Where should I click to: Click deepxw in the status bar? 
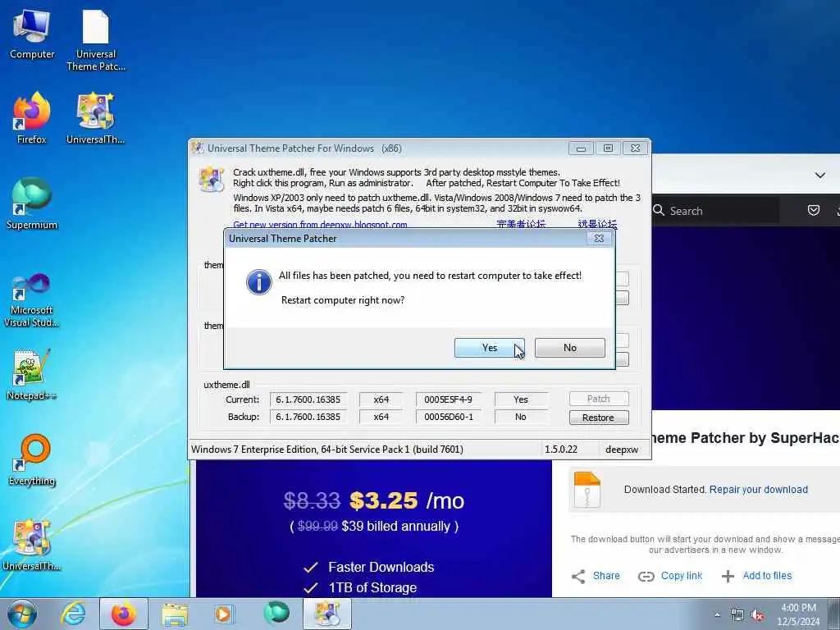tap(622, 450)
